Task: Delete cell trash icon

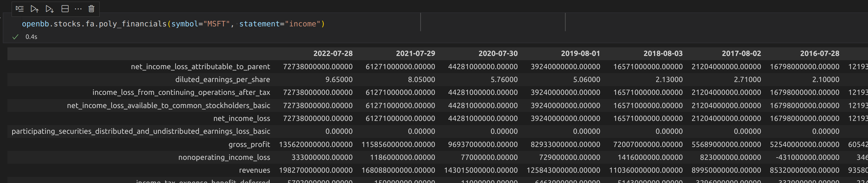Action: tap(91, 9)
